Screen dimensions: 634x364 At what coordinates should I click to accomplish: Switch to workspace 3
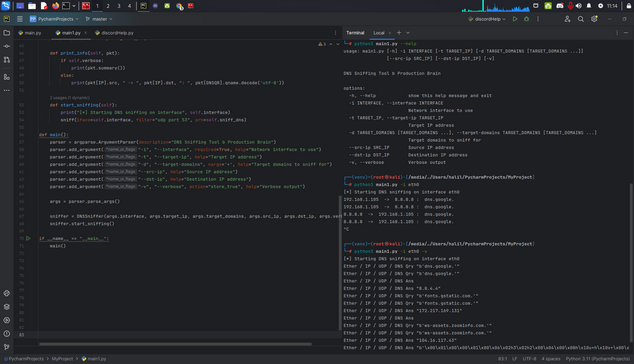tap(119, 6)
